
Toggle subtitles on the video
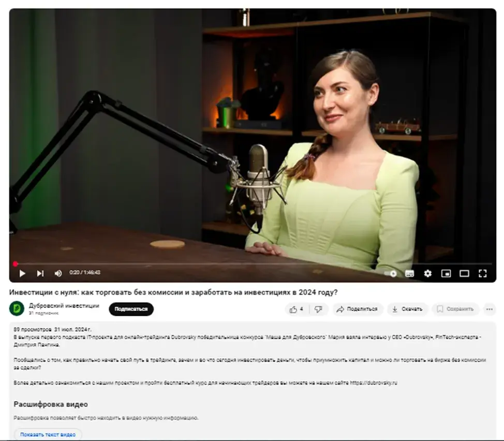pos(409,273)
